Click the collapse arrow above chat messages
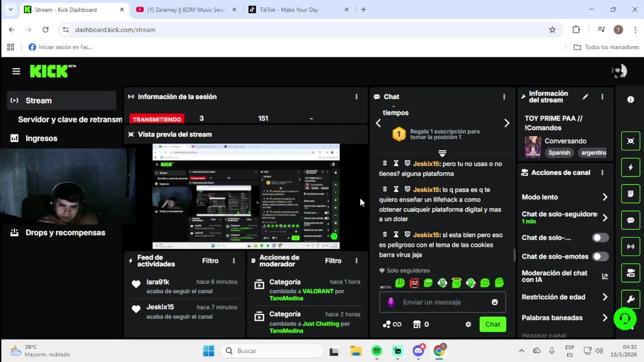This screenshot has width=644, height=362. [x=442, y=153]
